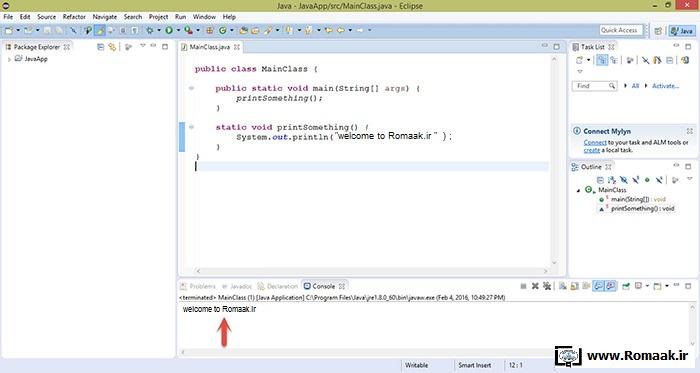
Task: Toggle Scheduled view in Task List toolbar
Action: point(615,60)
